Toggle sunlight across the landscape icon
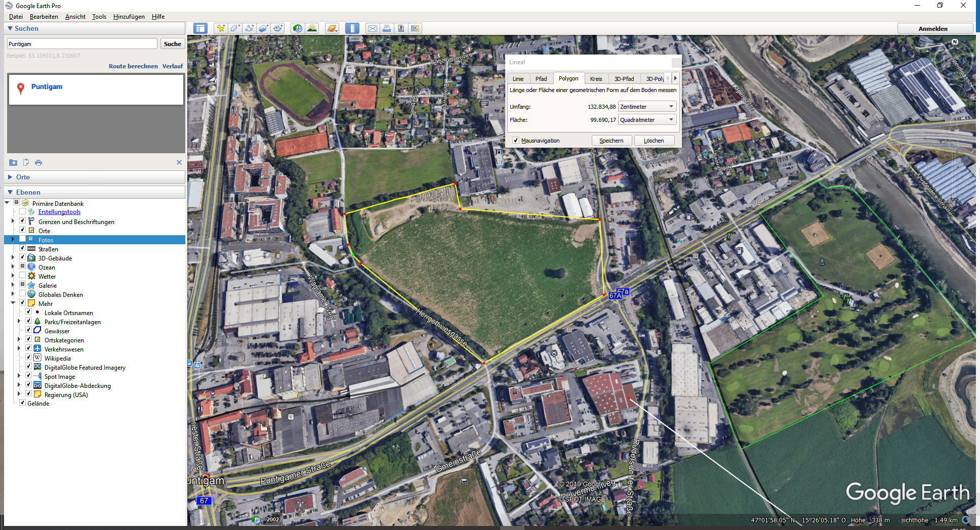Image resolution: width=980 pixels, height=530 pixels. tap(312, 28)
